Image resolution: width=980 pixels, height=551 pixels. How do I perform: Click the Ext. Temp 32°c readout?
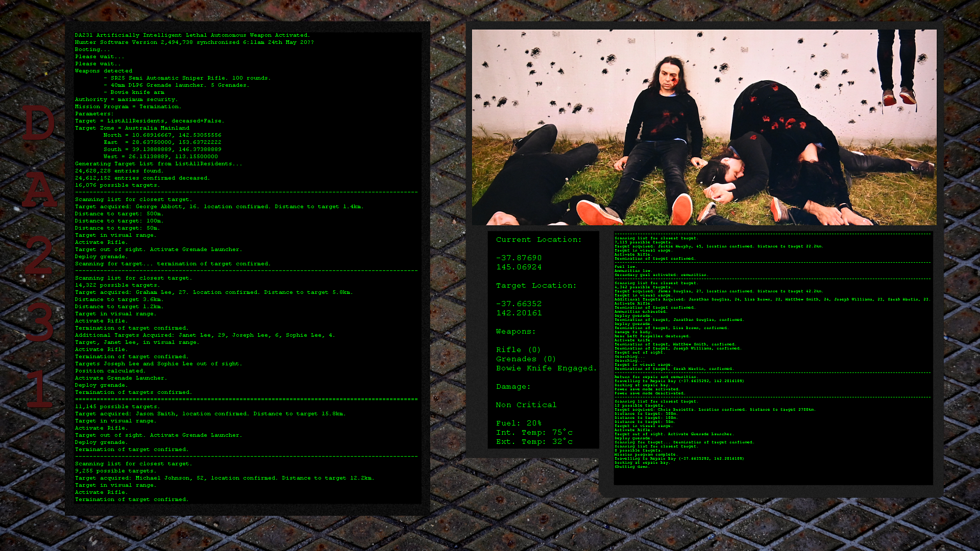coord(534,442)
